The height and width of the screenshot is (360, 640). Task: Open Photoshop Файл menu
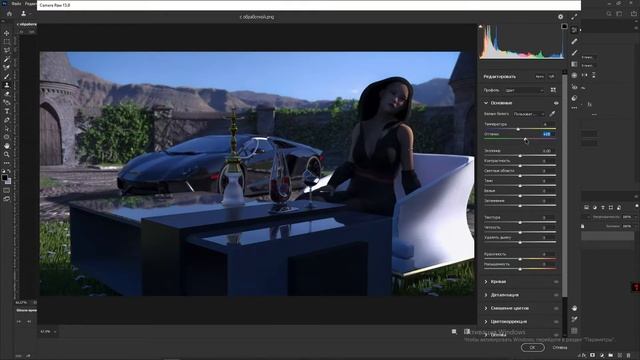[x=16, y=3]
